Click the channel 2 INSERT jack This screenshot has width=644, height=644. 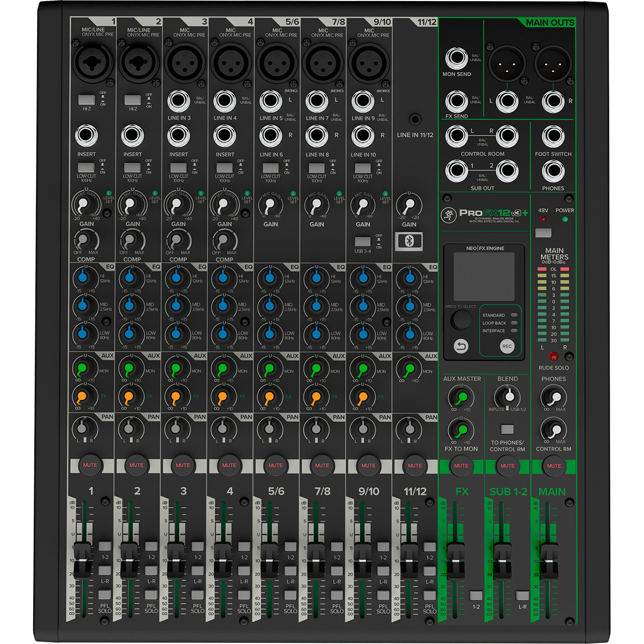coord(133,136)
